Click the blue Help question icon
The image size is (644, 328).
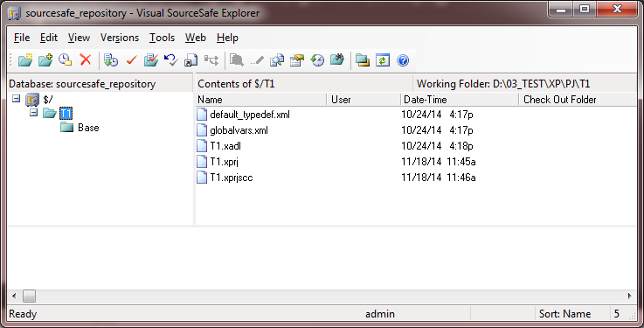coord(403,60)
